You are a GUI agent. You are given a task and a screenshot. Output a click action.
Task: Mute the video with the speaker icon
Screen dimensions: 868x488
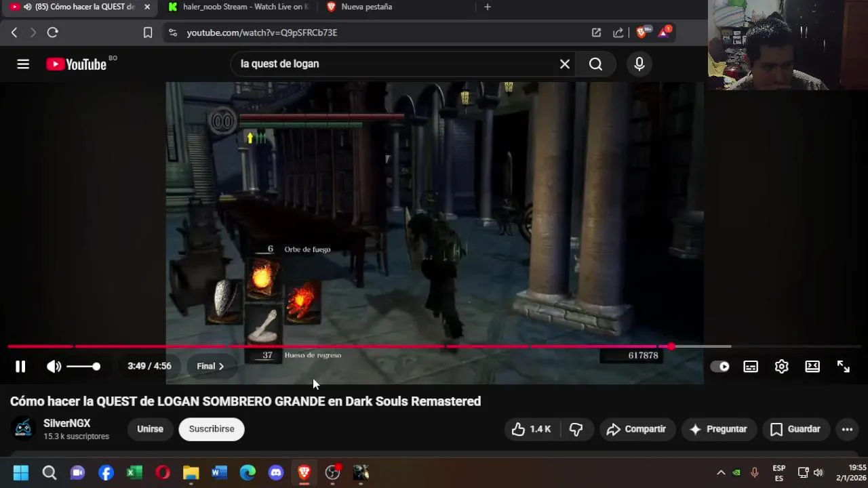tap(54, 367)
